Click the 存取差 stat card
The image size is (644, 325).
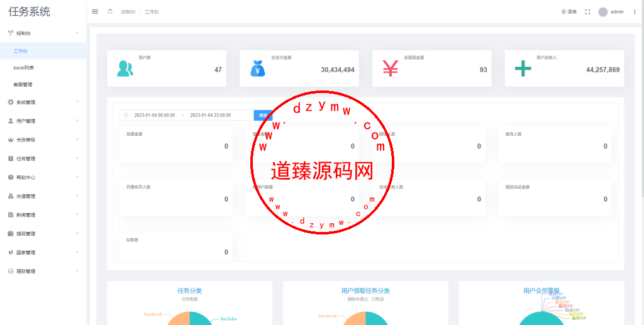(x=176, y=248)
